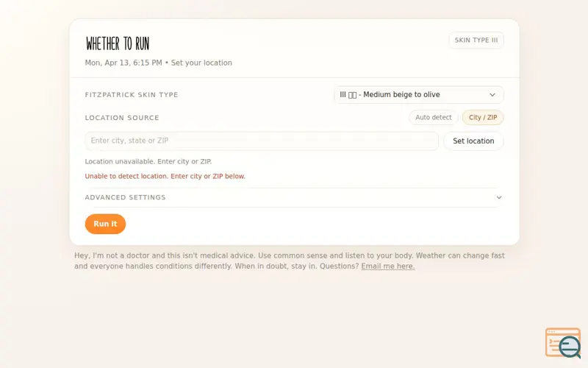Click the not a doctor disclaimer text
The height and width of the screenshot is (368, 588).
click(x=290, y=261)
